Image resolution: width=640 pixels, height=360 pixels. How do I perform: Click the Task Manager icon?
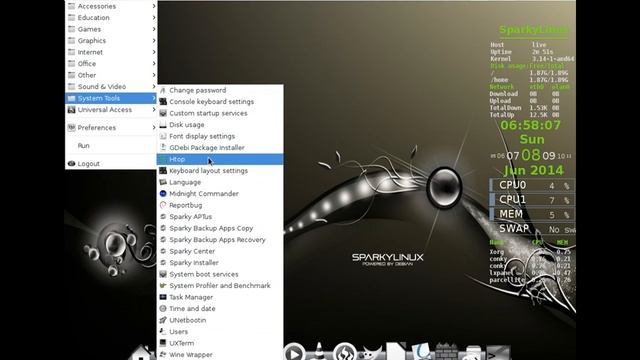click(163, 297)
